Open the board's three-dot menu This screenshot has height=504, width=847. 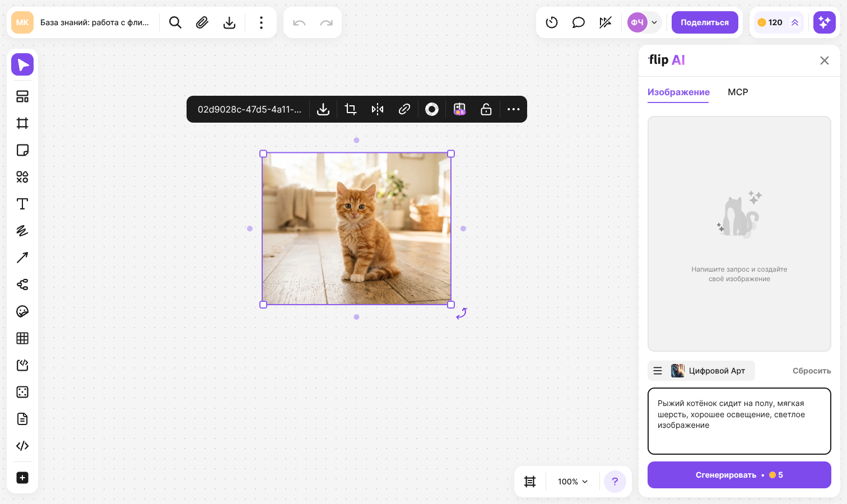coord(261,22)
